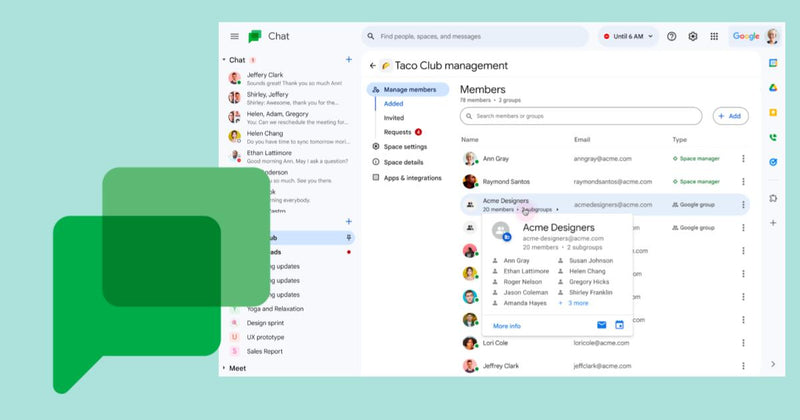This screenshot has width=800, height=420.
Task: Click the Google Chat logo
Action: 255,36
